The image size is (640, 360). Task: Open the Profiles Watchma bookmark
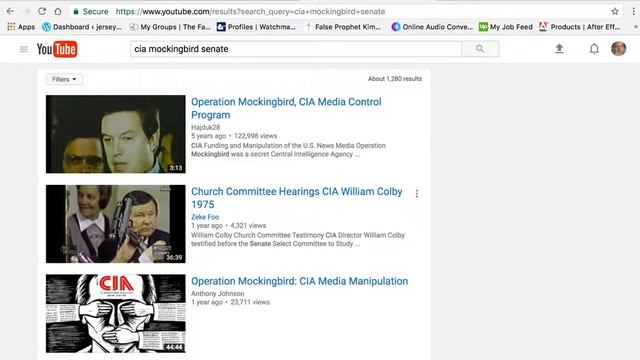click(256, 27)
